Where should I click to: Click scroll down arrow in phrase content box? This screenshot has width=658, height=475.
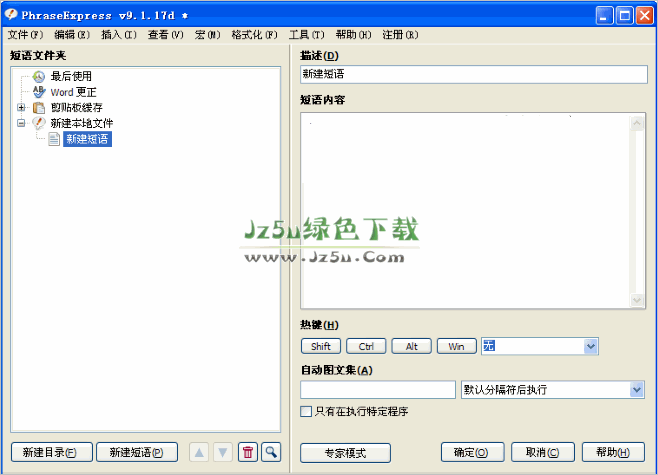tap(637, 300)
